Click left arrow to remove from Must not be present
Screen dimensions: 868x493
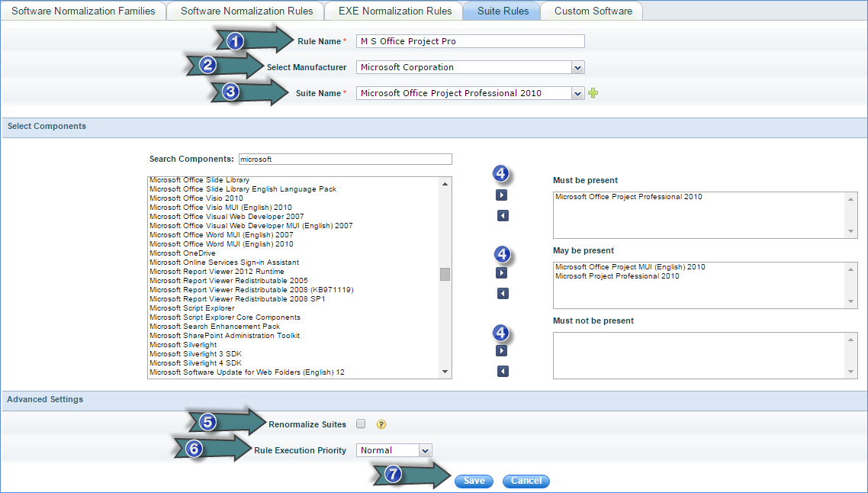[x=502, y=372]
